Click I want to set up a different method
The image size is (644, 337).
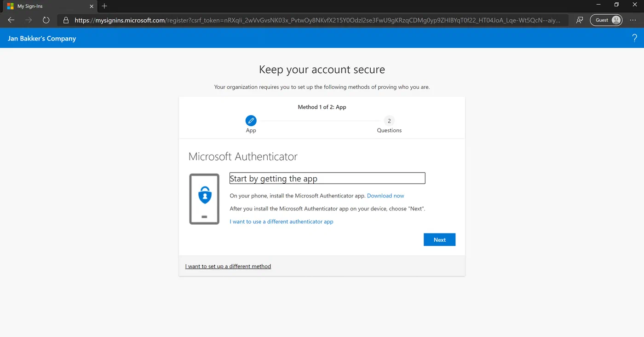228,266
